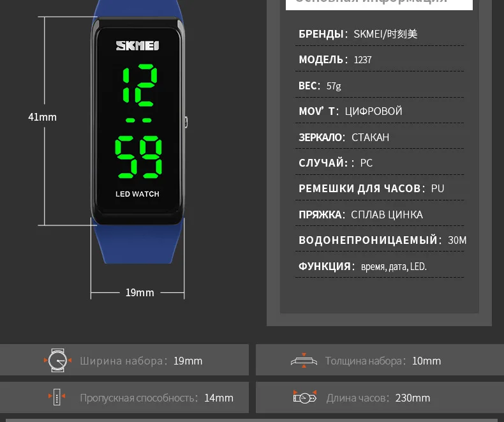Click the watch width icon beside Ширина набора
This screenshot has width=504, height=422.
coord(57,360)
